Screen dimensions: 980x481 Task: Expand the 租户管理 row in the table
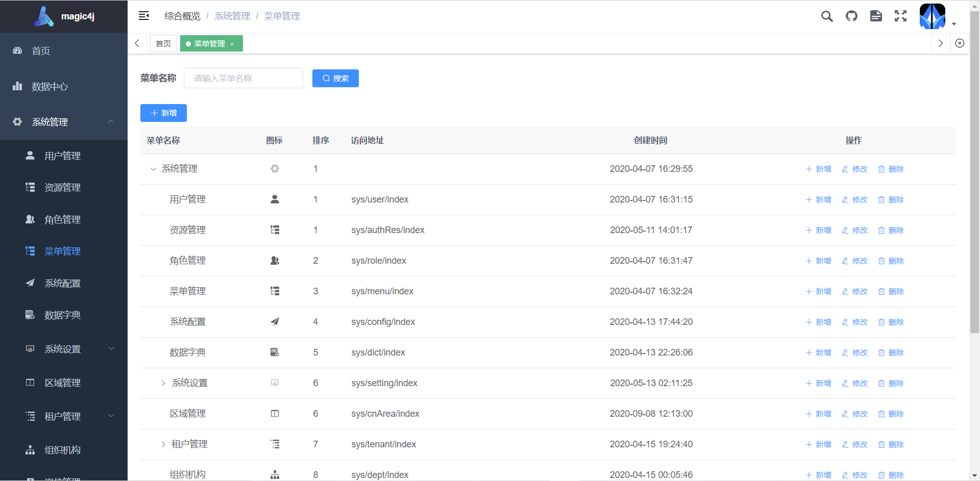pyautogui.click(x=163, y=444)
